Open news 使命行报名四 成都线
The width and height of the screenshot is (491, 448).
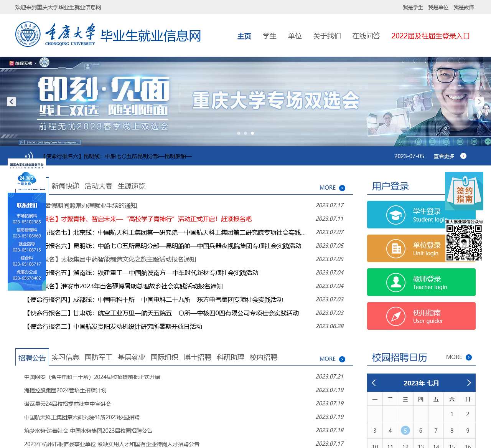(154, 300)
